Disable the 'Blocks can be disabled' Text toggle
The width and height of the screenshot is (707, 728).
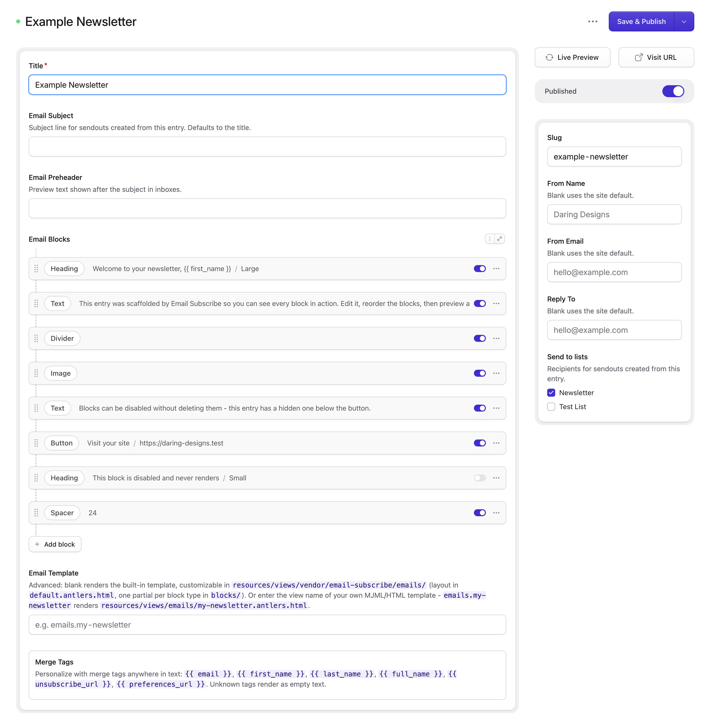[x=479, y=408]
